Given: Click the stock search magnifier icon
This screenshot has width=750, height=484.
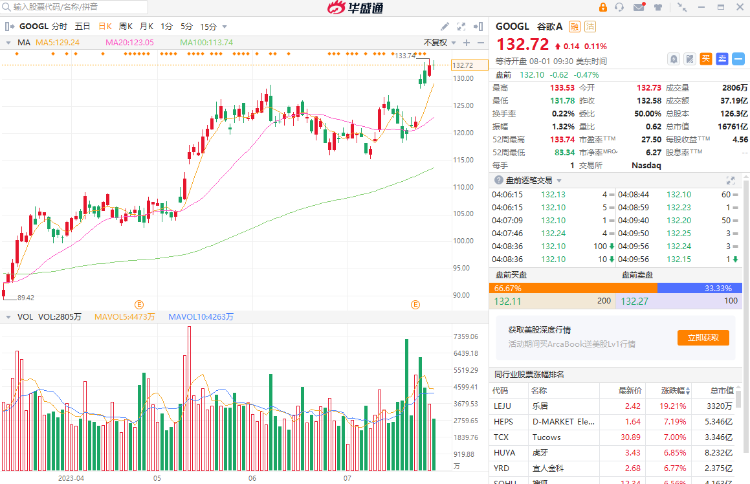Looking at the screenshot, I should [7, 7].
